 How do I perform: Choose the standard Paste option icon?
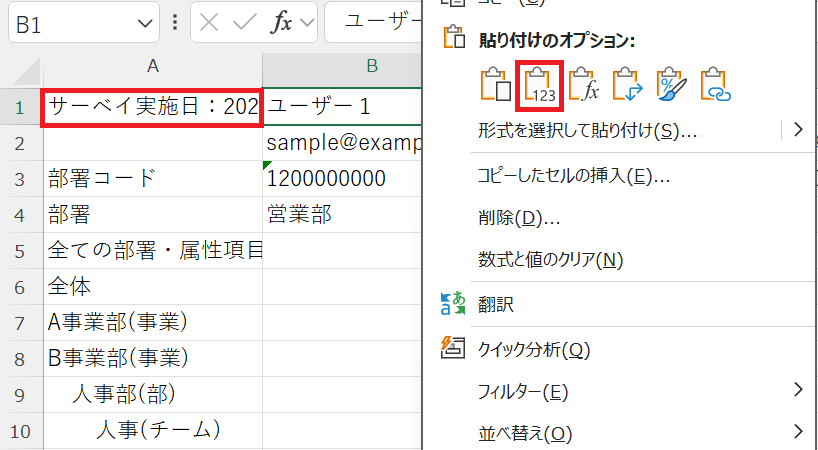[495, 84]
